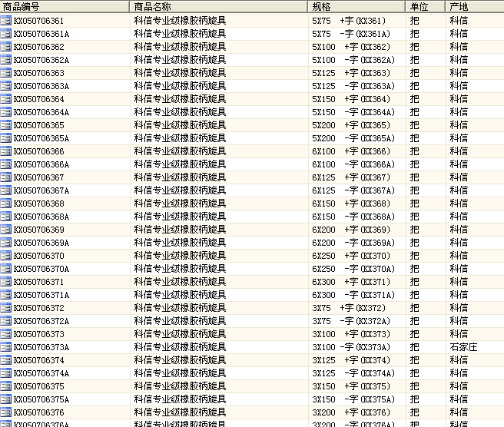Click spec cell 6X300 -字 (KX371A)
This screenshot has height=427, width=504.
pyautogui.click(x=353, y=295)
